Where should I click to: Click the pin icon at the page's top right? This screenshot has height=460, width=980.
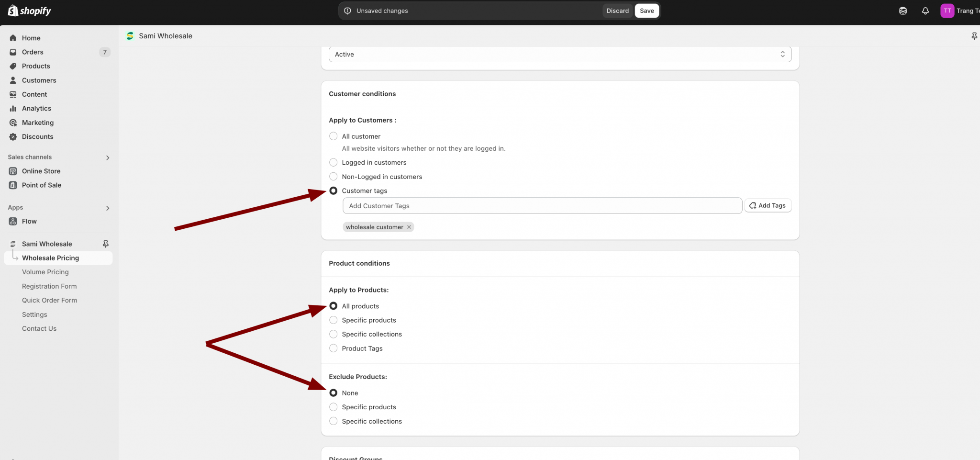(974, 36)
